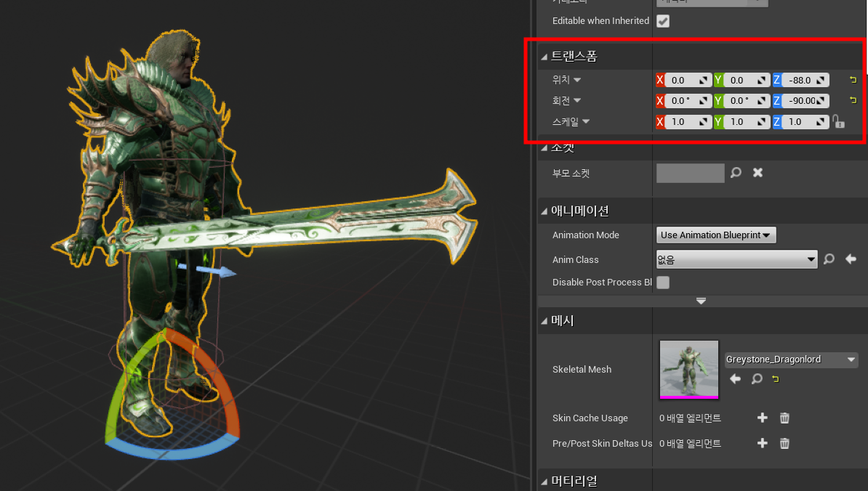Use selected asset arrow for Anim Class
Viewport: 868px width, 491px height.
click(851, 259)
